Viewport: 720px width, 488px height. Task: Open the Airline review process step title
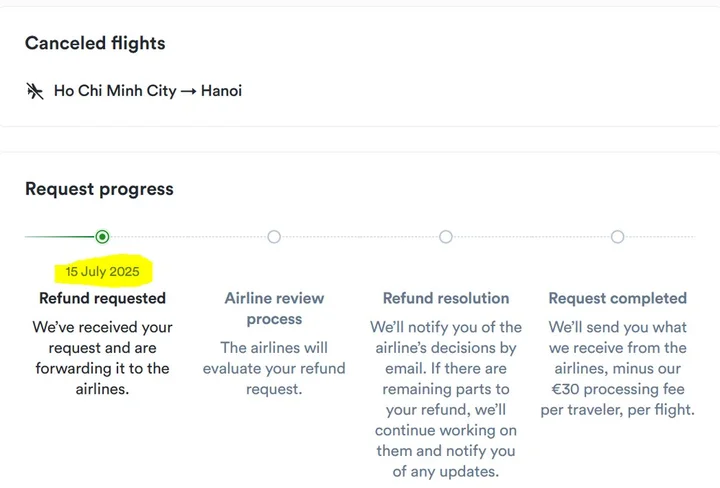click(274, 308)
